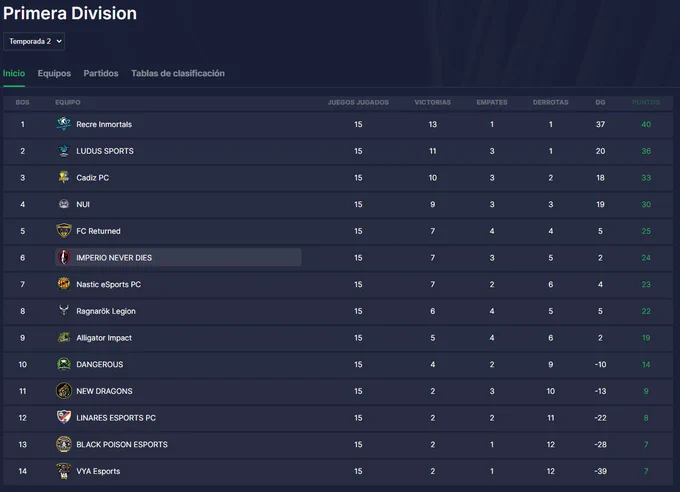This screenshot has height=492, width=680.
Task: Click the IMPERIO NEVER DIES logo
Action: point(64,258)
